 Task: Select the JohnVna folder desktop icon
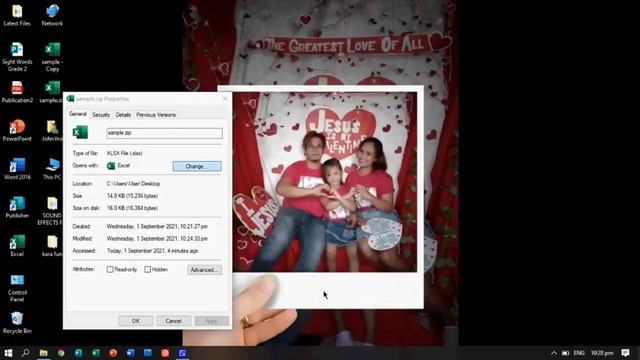tap(52, 130)
